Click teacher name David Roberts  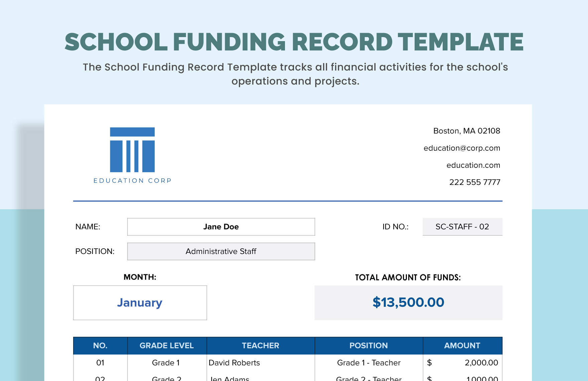tap(234, 363)
